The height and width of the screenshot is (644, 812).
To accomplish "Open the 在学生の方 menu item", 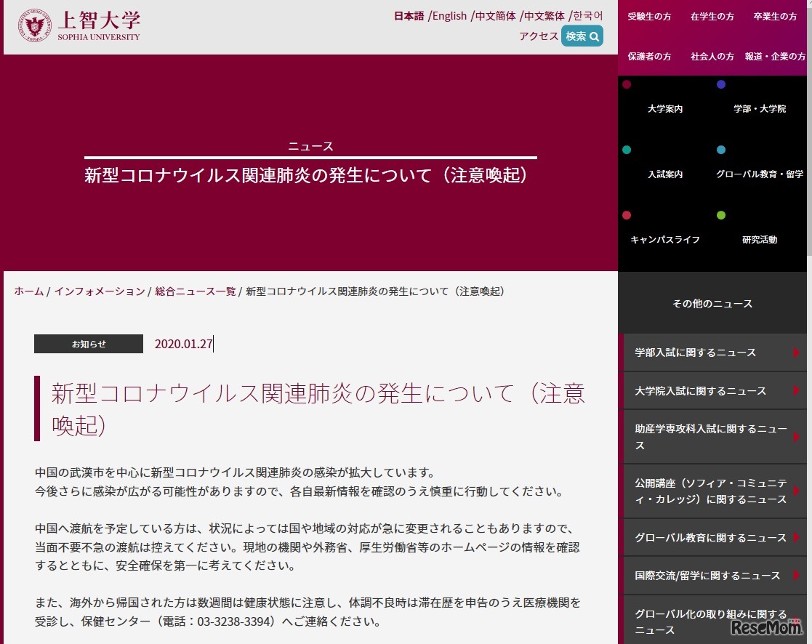I will pyautogui.click(x=712, y=16).
